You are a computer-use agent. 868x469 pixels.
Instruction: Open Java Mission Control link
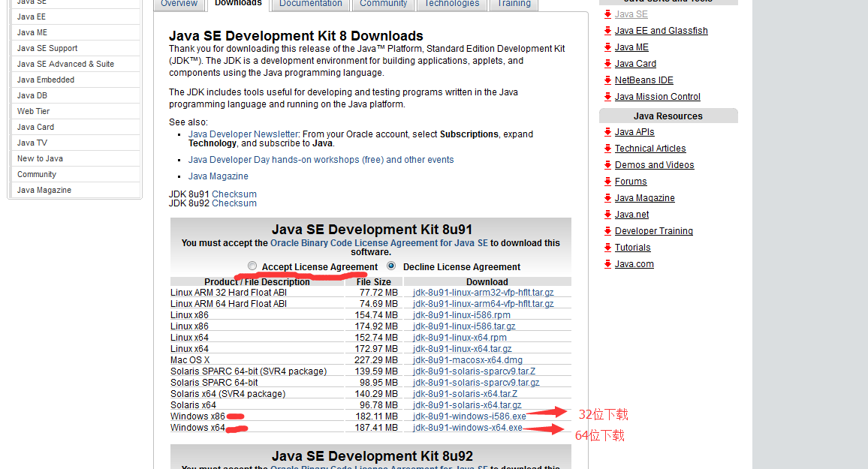coord(657,97)
